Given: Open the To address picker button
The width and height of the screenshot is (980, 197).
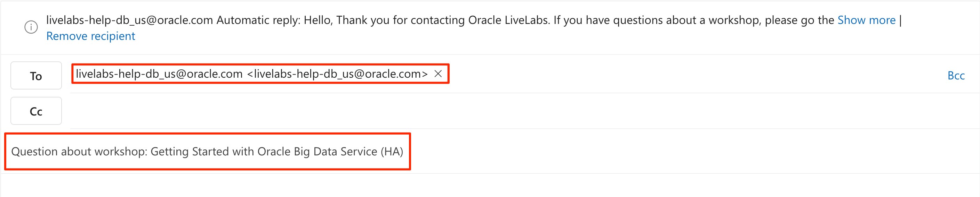Looking at the screenshot, I should coord(36,76).
